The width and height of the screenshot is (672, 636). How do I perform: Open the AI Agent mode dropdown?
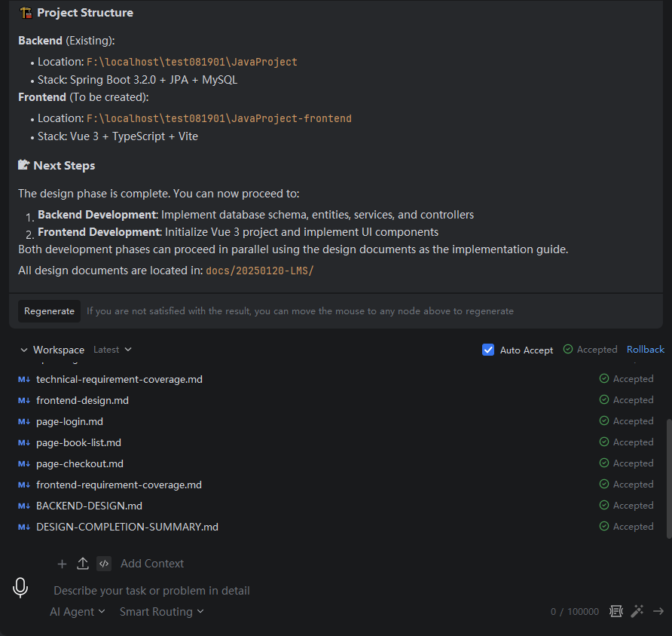tap(77, 612)
